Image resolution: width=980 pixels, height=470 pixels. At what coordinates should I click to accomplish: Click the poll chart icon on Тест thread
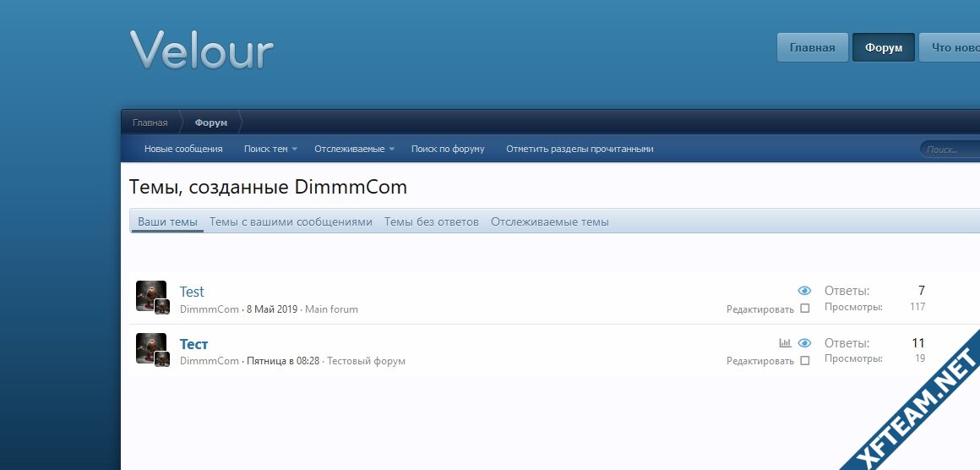tap(785, 342)
